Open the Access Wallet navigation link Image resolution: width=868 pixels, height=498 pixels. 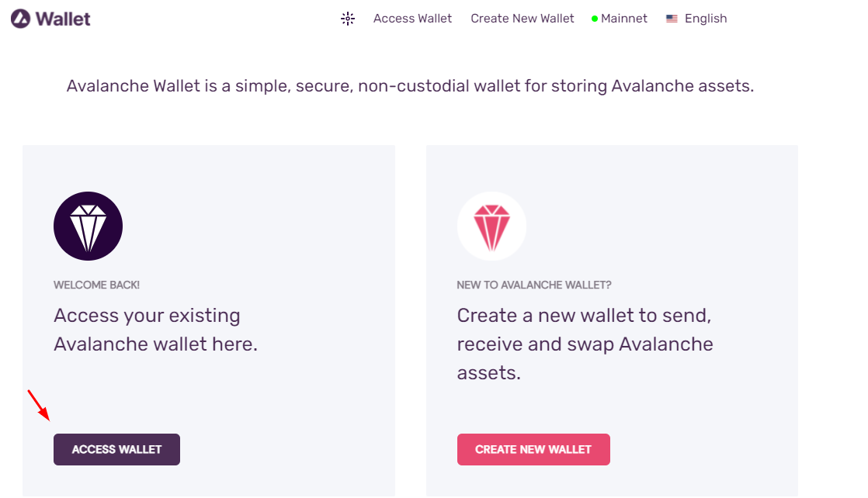[x=412, y=19]
